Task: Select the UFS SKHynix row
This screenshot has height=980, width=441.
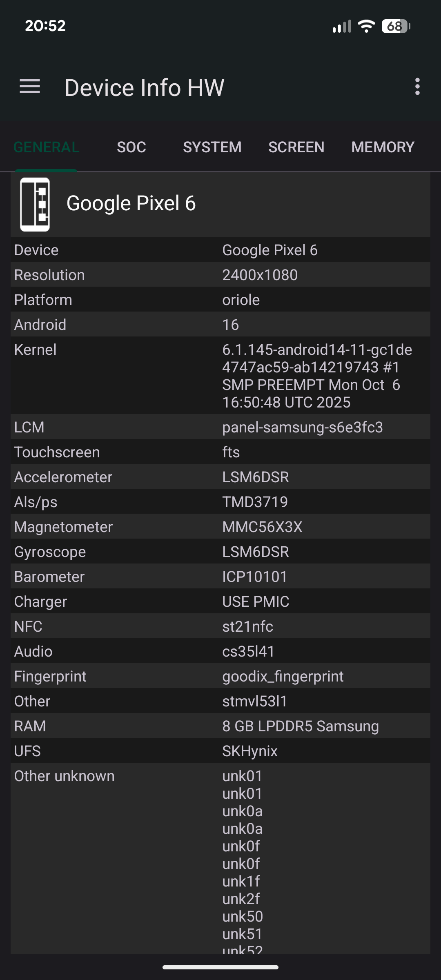Action: [220, 751]
